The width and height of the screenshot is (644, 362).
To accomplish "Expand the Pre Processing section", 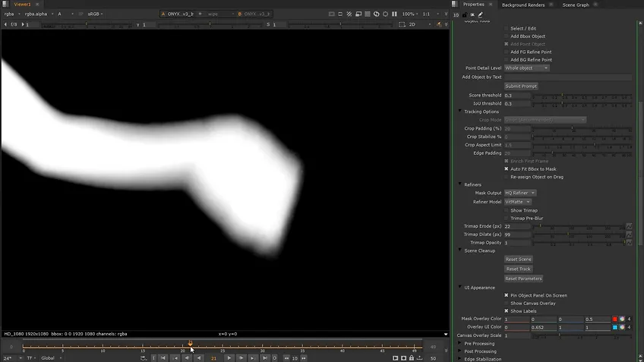I will point(460,343).
